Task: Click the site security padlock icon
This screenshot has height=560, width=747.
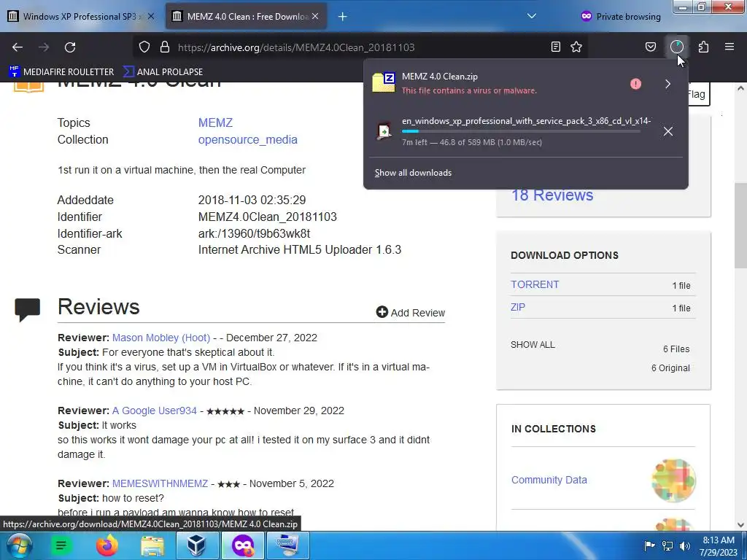Action: (x=165, y=47)
